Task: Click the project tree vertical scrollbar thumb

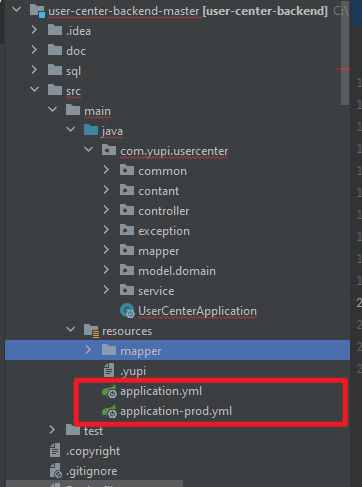Action: pyautogui.click(x=345, y=53)
